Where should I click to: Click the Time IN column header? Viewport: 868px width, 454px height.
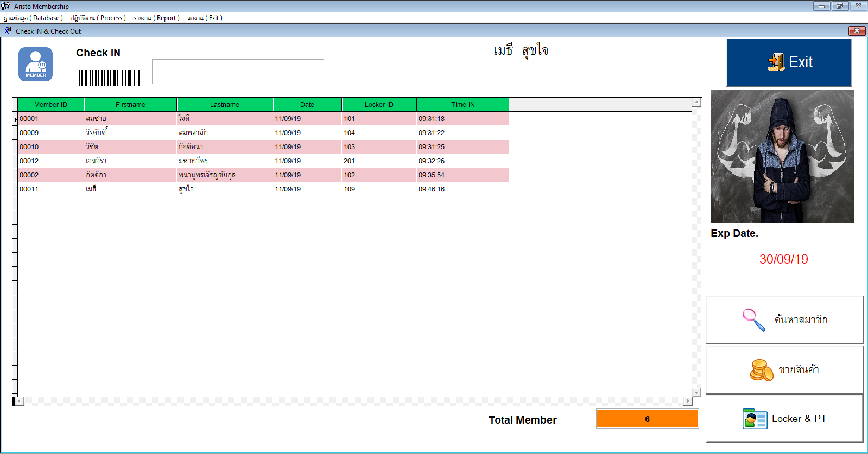click(463, 105)
